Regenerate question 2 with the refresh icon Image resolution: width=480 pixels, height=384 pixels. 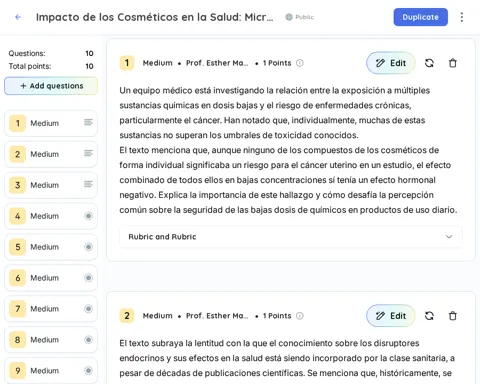tap(429, 316)
